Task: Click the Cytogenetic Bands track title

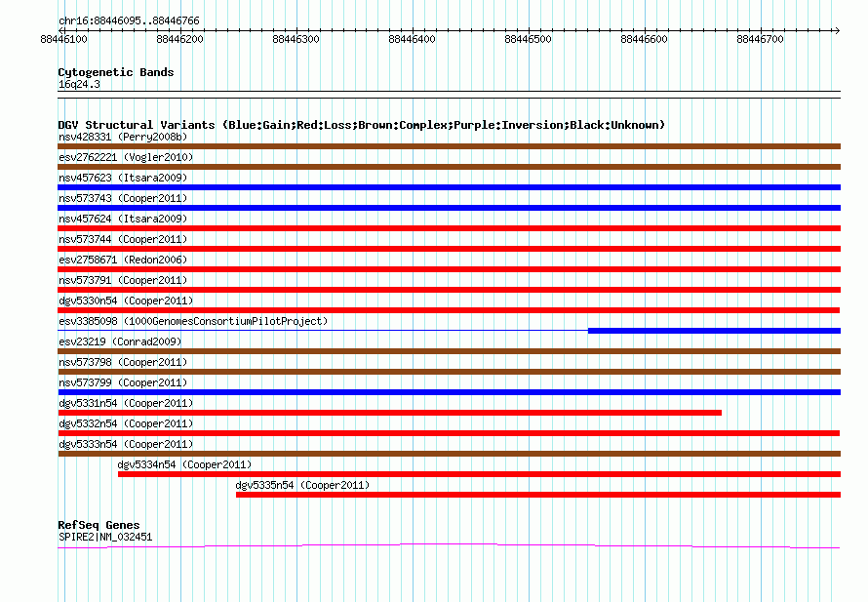Action: [x=116, y=72]
